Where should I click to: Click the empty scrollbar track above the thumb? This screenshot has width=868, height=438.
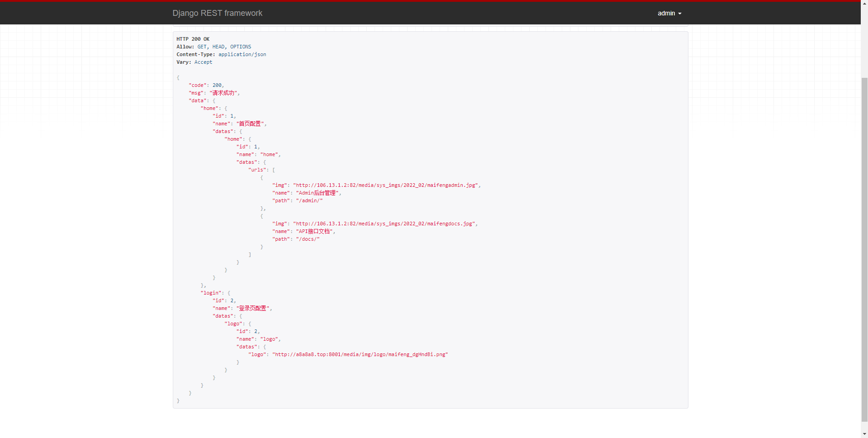[x=864, y=41]
